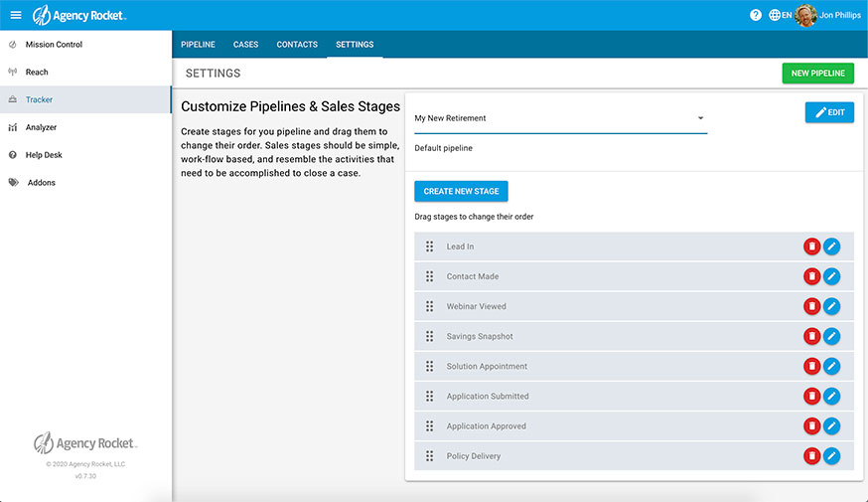868x502 pixels.
Task: Delete the Application Submitted stage
Action: [811, 396]
